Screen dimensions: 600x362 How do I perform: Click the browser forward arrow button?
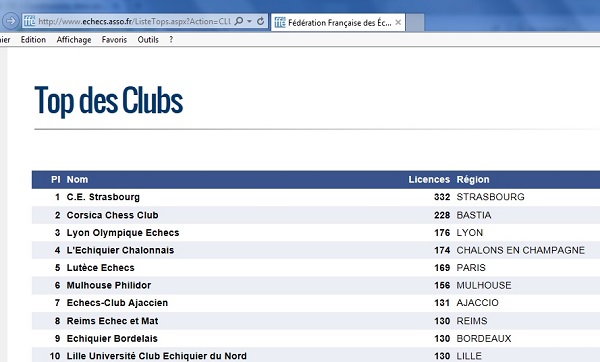(x=10, y=21)
